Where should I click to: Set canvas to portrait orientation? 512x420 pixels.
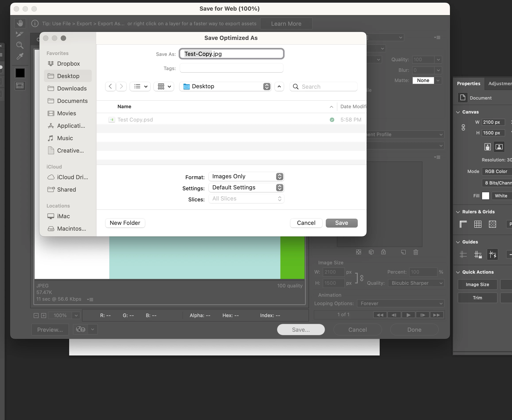pyautogui.click(x=487, y=147)
